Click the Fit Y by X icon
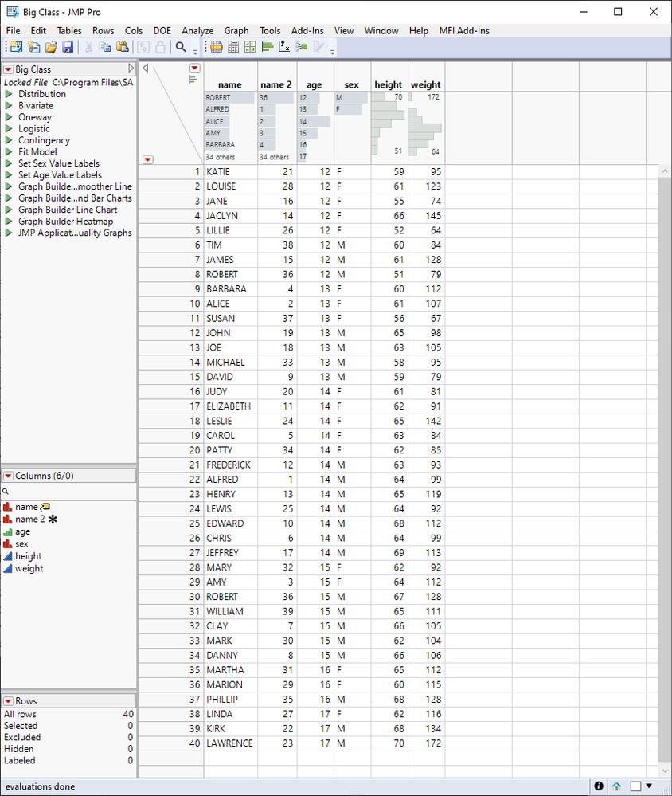Image resolution: width=672 pixels, height=796 pixels. 284,47
